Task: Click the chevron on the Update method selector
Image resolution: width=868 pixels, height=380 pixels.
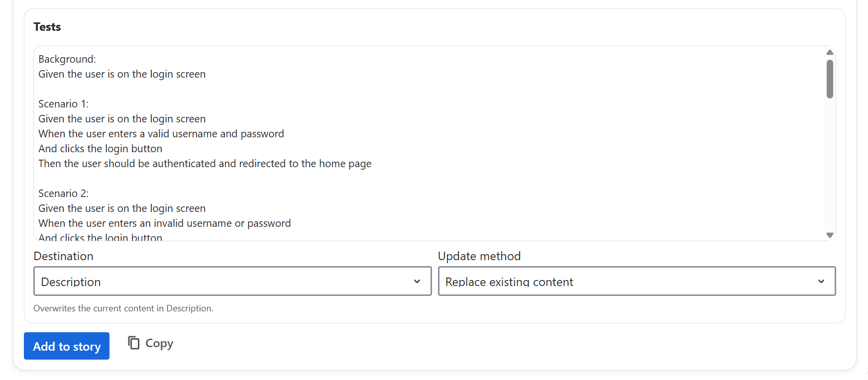Action: click(821, 281)
